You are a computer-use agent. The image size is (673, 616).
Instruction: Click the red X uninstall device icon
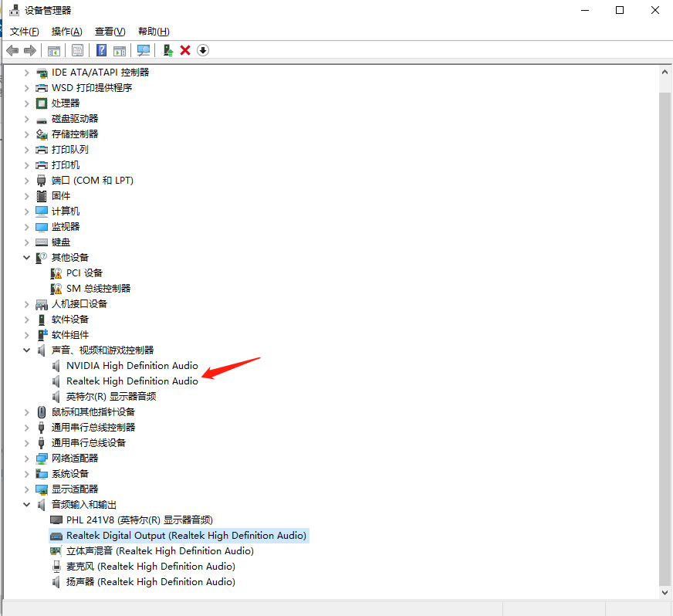click(185, 50)
